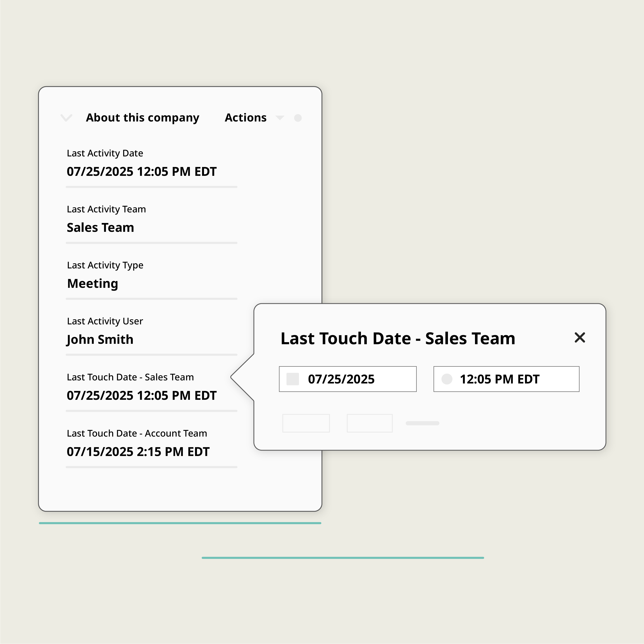Select the Last Activity Team Sales Team value
Image resolution: width=644 pixels, height=644 pixels.
(x=100, y=228)
